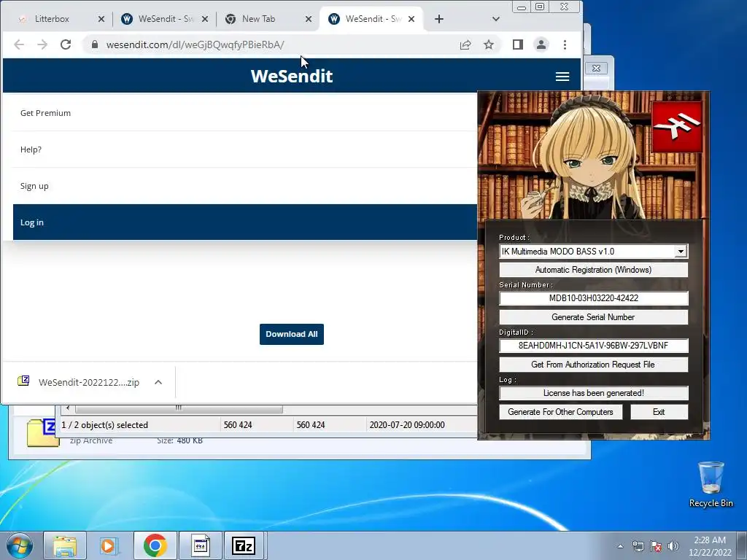Image resolution: width=747 pixels, height=560 pixels.
Task: Collapse the WeSendit hamburger menu
Action: [x=562, y=77]
